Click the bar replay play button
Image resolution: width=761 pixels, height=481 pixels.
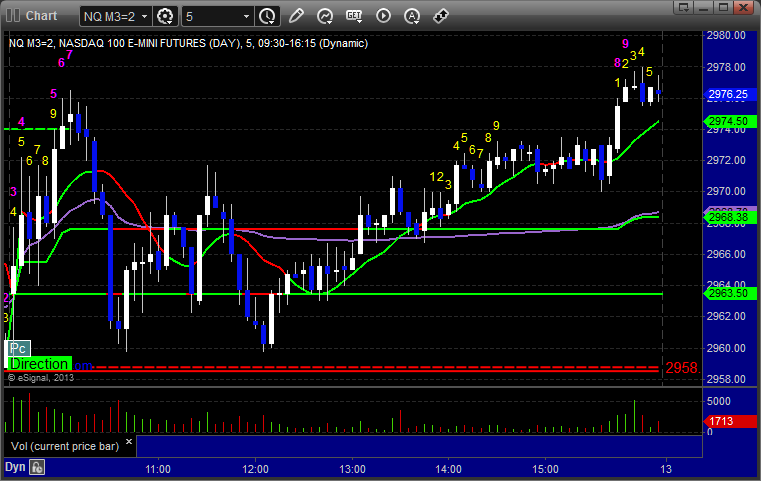coord(383,16)
